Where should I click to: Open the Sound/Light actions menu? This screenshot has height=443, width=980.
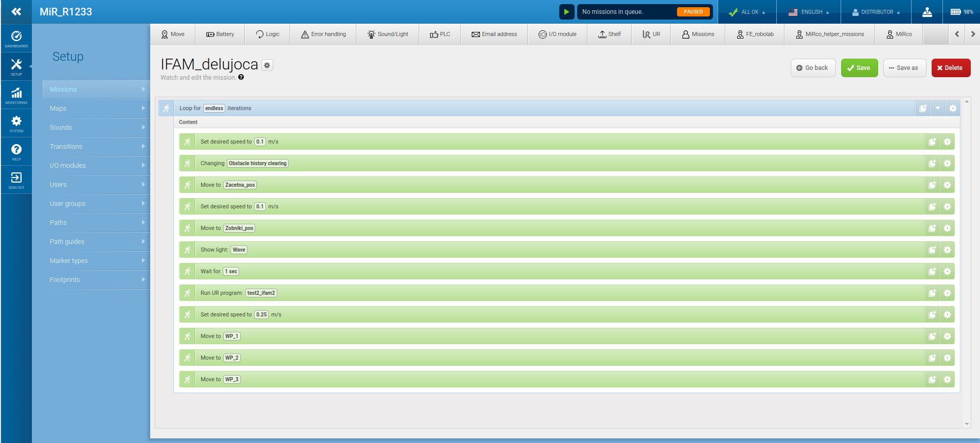click(x=388, y=34)
